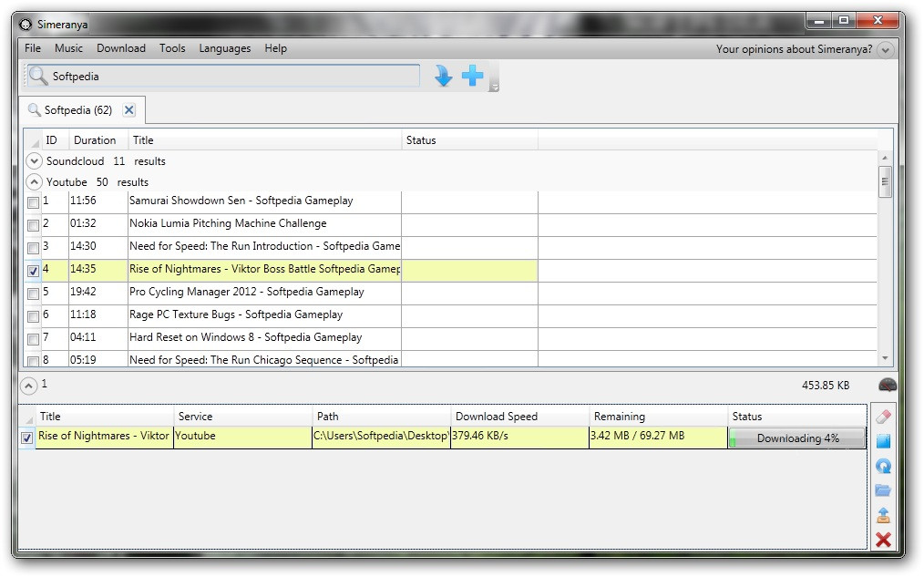924x577 pixels.
Task: Click the blue circular restart download icon
Action: 883,466
